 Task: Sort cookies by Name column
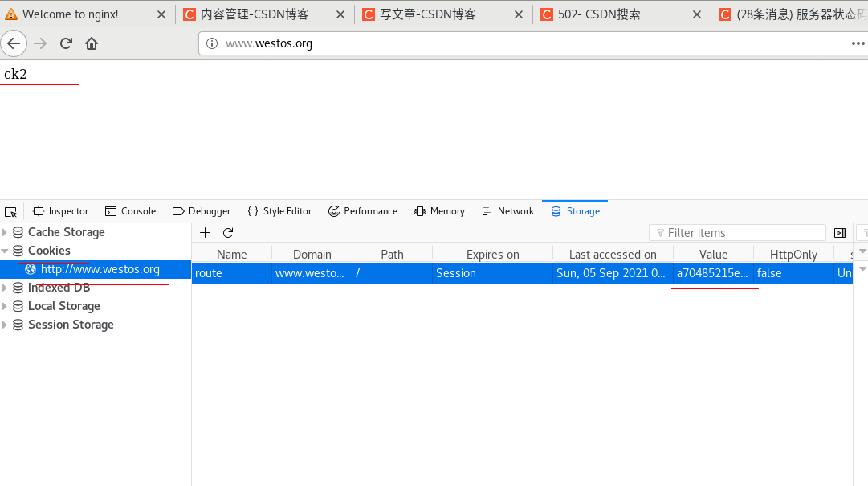(232, 255)
